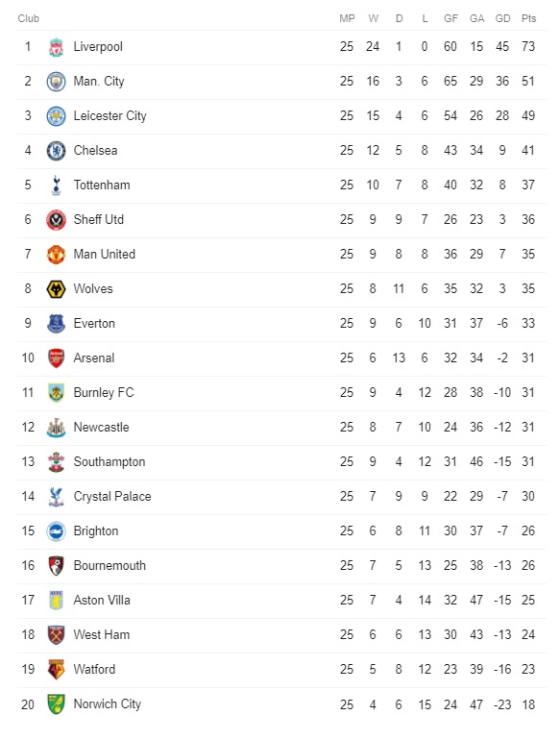Click the Man. City club crest
The height and width of the screenshot is (740, 560).
click(56, 82)
